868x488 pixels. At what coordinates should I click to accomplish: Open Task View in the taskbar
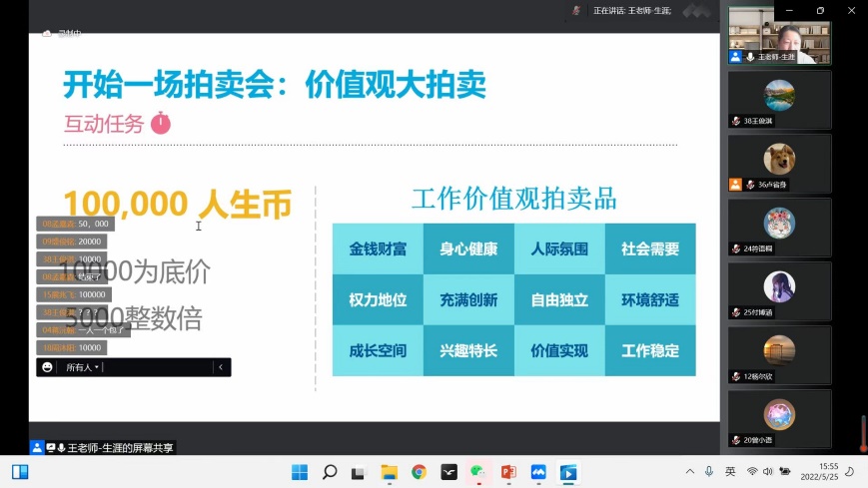click(x=359, y=472)
